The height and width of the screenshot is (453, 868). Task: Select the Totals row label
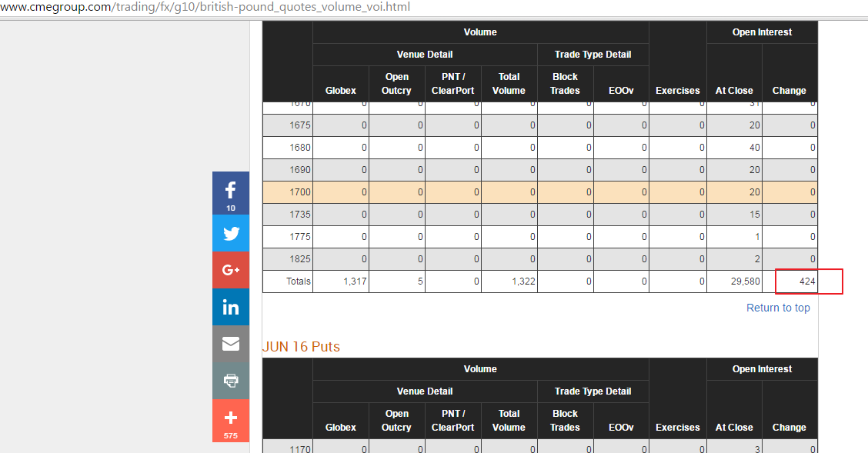[x=299, y=281]
